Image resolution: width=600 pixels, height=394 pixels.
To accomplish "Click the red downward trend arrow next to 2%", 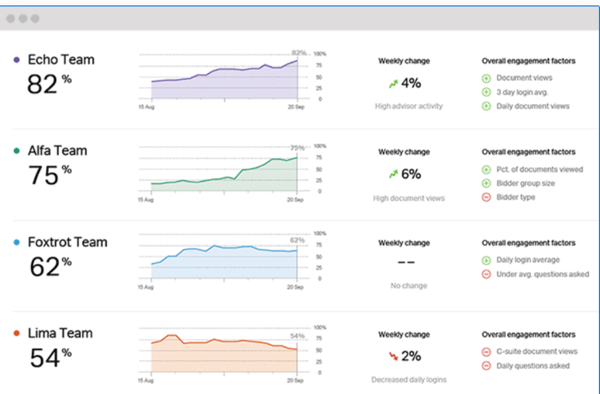I will coord(393,356).
